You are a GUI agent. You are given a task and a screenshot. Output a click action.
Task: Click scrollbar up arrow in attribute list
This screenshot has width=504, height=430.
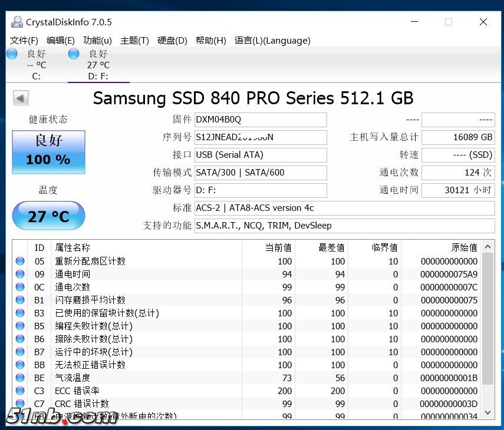click(x=487, y=247)
